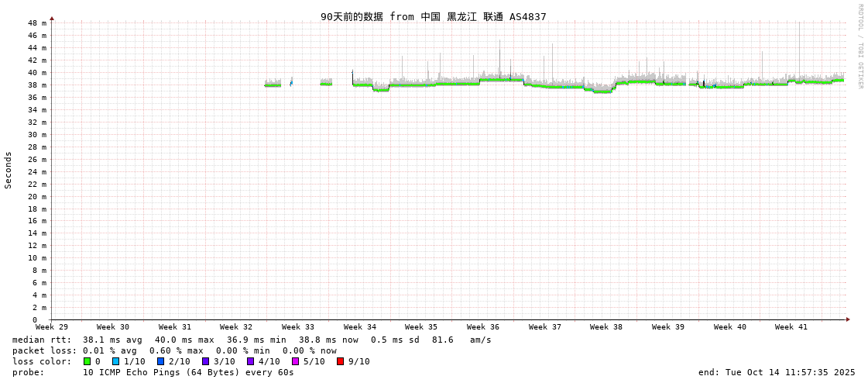Image resolution: width=868 pixels, height=383 pixels.
Task: Click the light blue 1/10 loss swatch
Action: [115, 361]
